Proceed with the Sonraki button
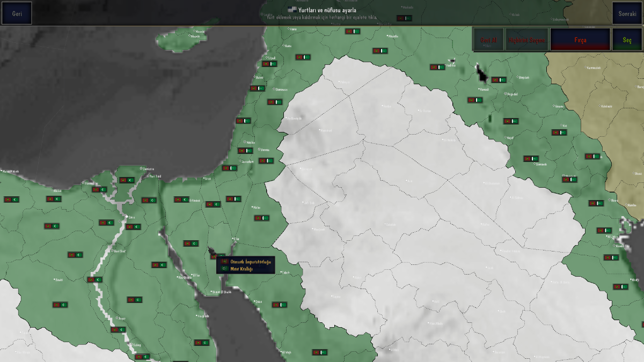Screen dimensions: 644x362 (627, 13)
